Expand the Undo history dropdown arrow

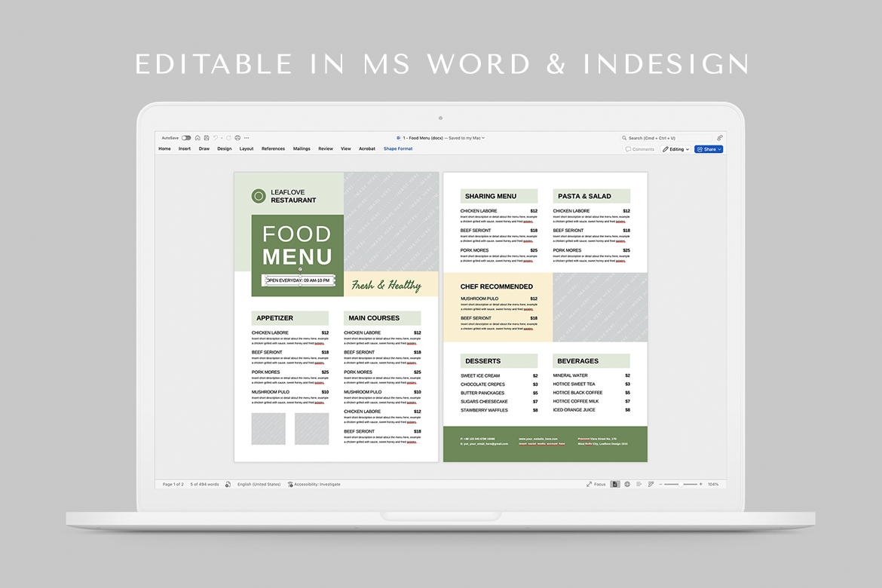pos(222,138)
